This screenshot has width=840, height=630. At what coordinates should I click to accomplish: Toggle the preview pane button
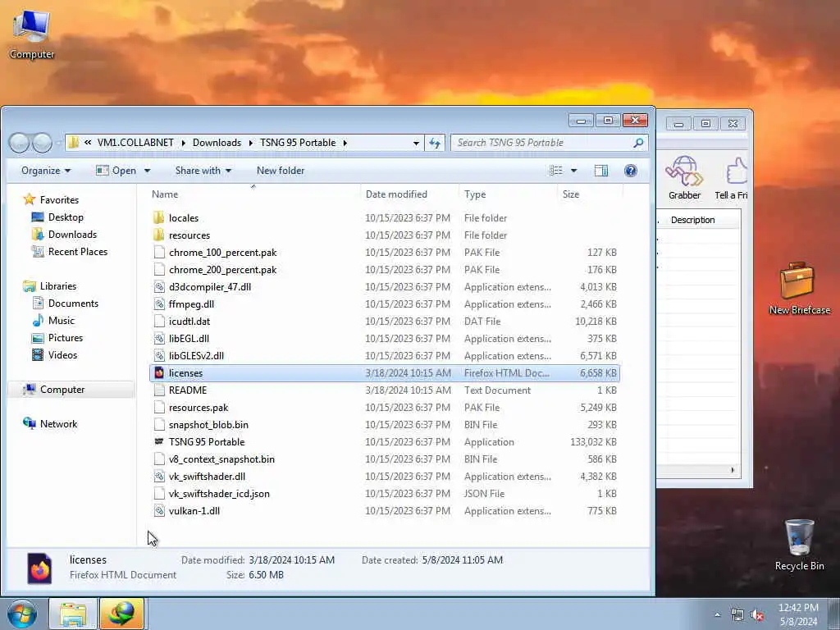click(x=601, y=171)
